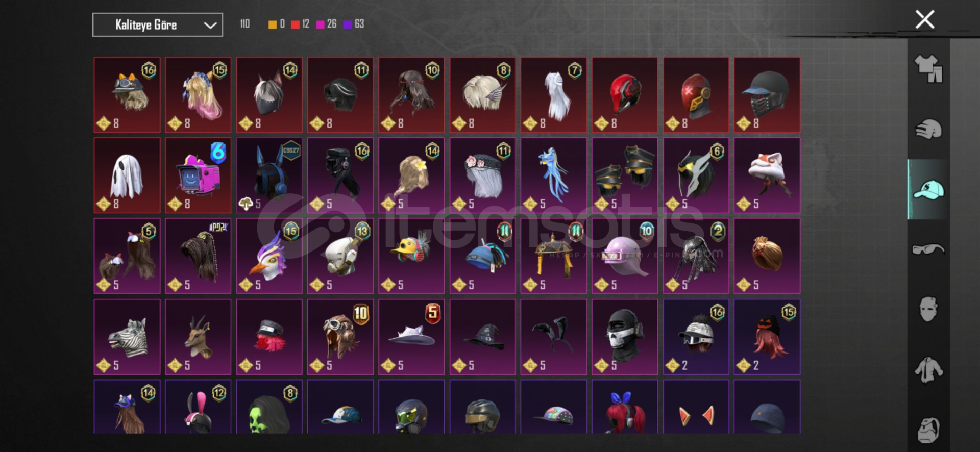This screenshot has height=452, width=980.
Task: Select the helmet category icon in sidebar
Action: point(928,129)
